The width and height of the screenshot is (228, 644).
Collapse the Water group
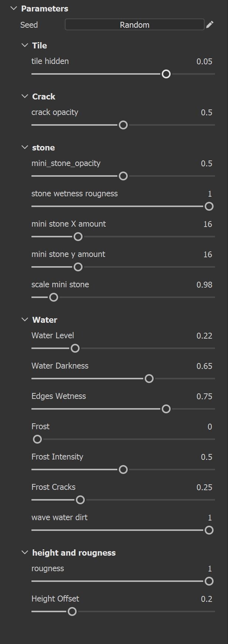pos(25,320)
